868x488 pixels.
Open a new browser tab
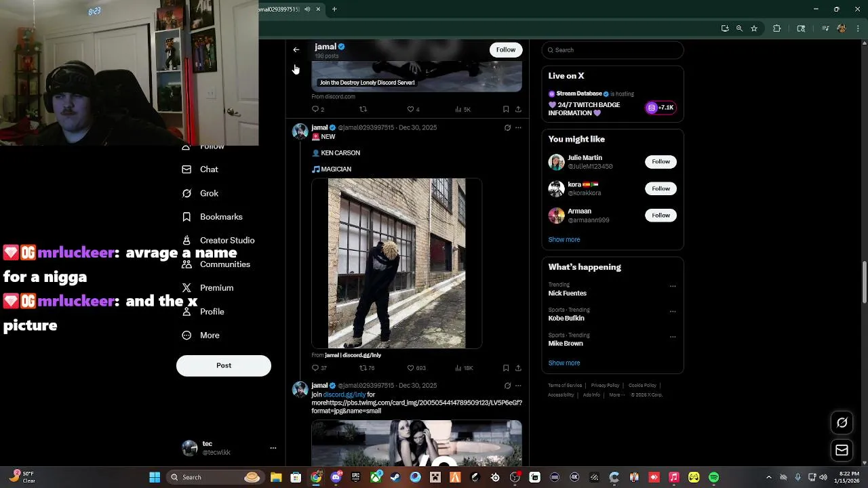334,9
